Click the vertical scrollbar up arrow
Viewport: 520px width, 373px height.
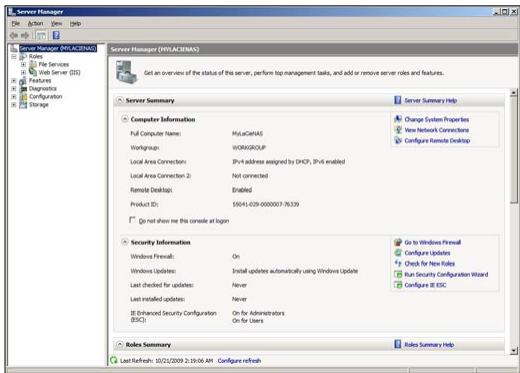coord(514,93)
